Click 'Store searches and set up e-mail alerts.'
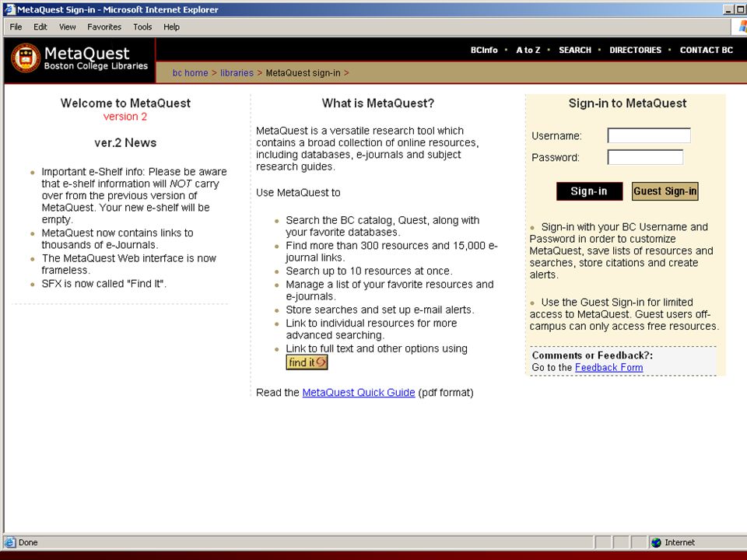Viewport: 747px width, 560px height. 381,310
